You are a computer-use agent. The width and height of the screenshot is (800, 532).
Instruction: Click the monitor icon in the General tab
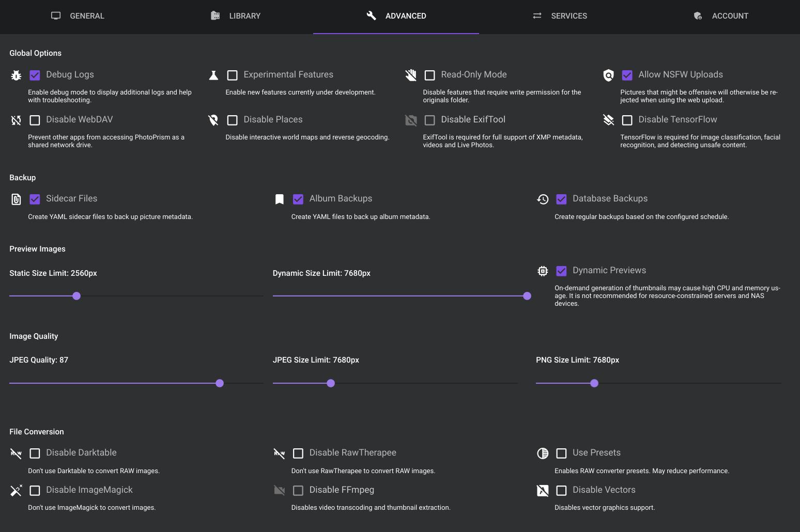click(56, 16)
